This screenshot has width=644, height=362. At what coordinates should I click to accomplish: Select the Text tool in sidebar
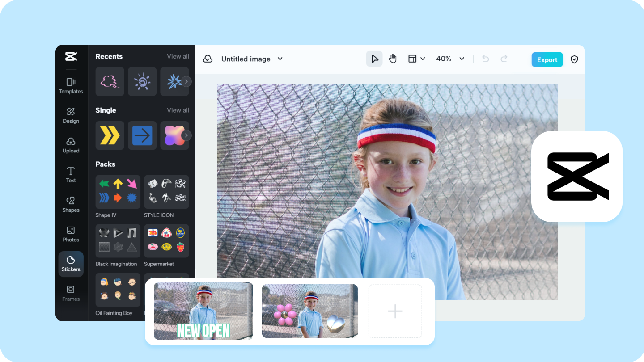click(x=71, y=175)
